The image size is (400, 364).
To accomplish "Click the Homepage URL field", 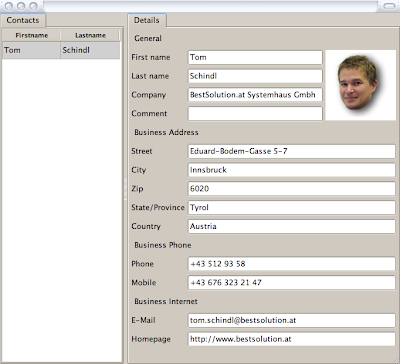I will [x=292, y=339].
